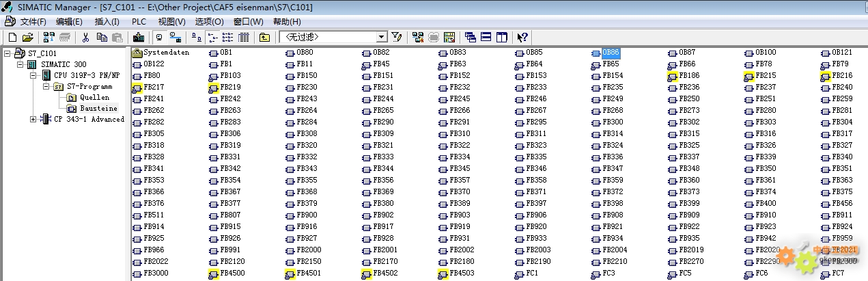This screenshot has height=281, width=868.
Task: Select S7-Programm in project tree
Action: pyautogui.click(x=89, y=86)
